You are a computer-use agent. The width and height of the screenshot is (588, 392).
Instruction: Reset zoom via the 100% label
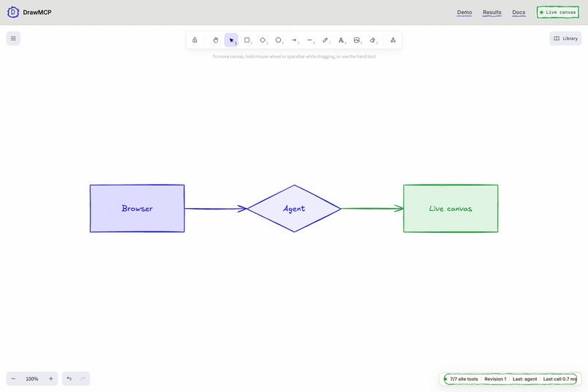[32, 379]
